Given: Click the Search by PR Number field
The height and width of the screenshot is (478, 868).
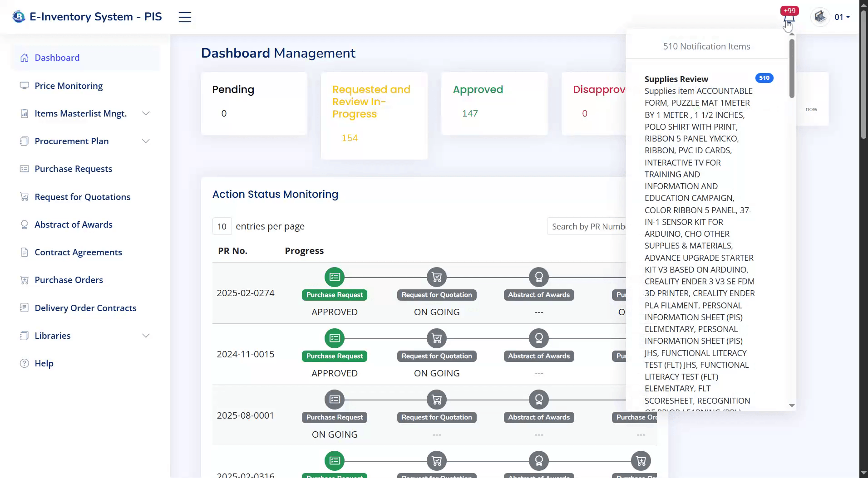Looking at the screenshot, I should (x=588, y=226).
